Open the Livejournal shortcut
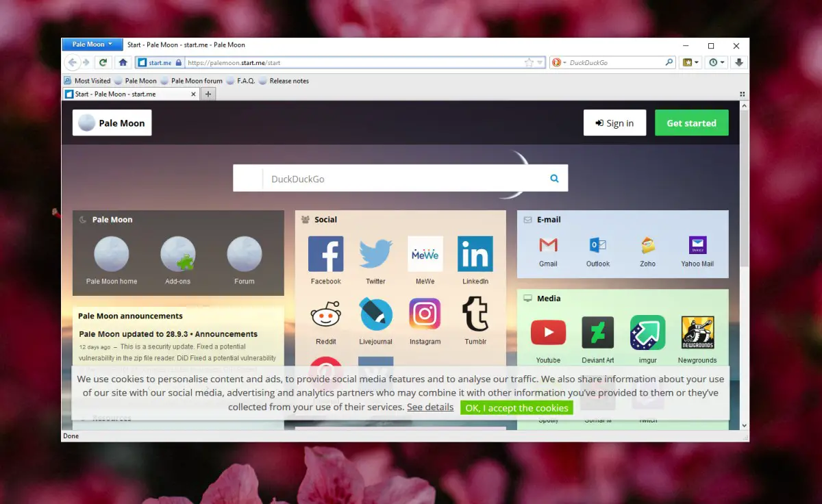The width and height of the screenshot is (822, 504). tap(375, 321)
